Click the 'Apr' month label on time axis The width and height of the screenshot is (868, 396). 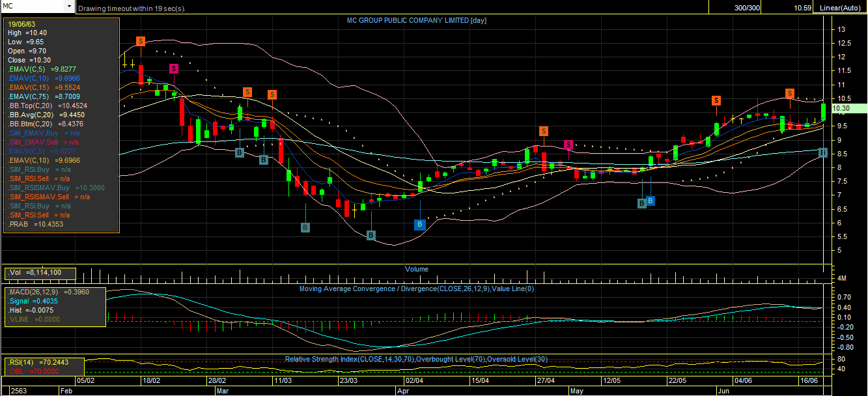(x=404, y=391)
